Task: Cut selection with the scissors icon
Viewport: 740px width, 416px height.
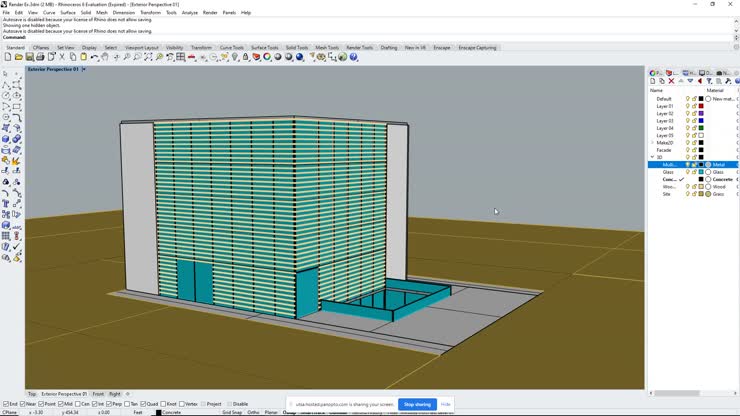Action: coord(62,57)
